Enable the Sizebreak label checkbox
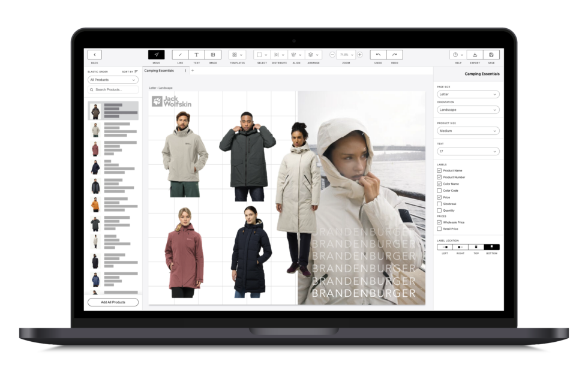Viewport: 588px width, 367px height. (439, 204)
